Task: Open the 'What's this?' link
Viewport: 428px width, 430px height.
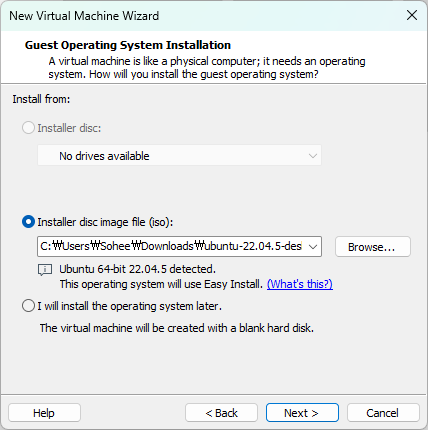Action: pyautogui.click(x=300, y=284)
